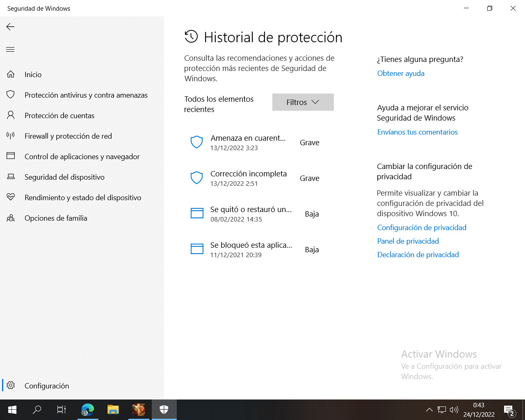
Task: Click window icon of Se quitó o restauró
Action: [x=197, y=213]
